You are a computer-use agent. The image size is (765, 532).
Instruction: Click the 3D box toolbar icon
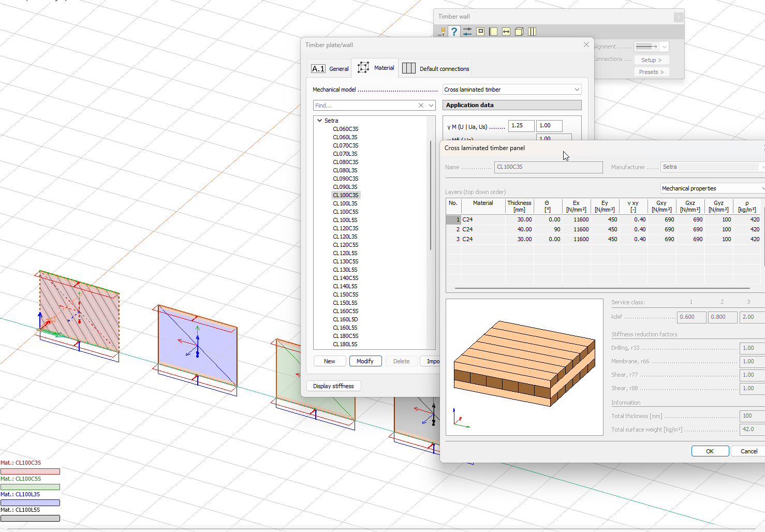pyautogui.click(x=519, y=32)
